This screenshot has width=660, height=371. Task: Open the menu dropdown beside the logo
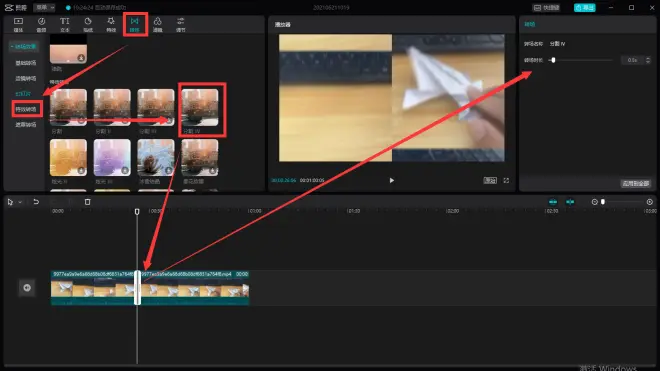point(45,7)
